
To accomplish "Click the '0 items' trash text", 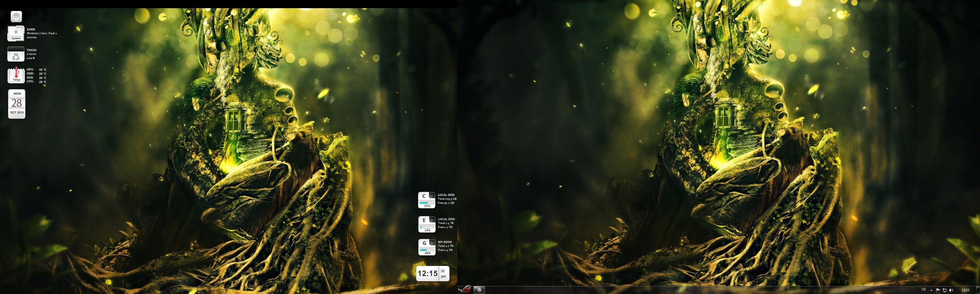I will 32,54.
